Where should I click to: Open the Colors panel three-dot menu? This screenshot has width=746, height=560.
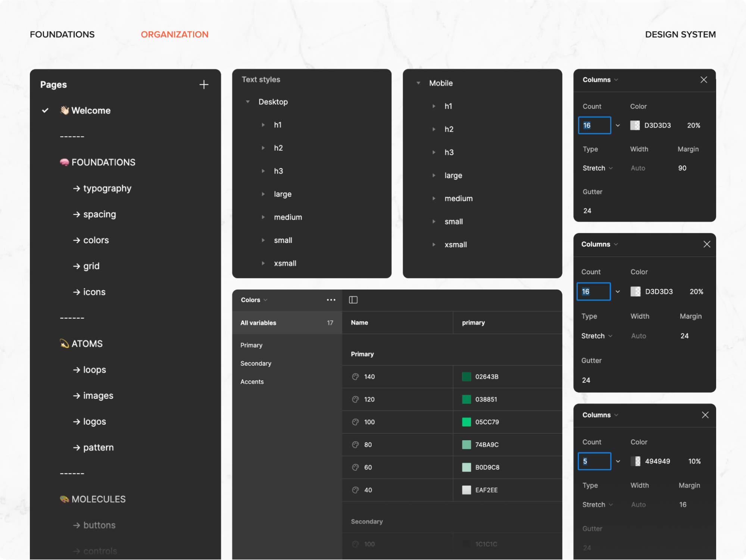(331, 300)
